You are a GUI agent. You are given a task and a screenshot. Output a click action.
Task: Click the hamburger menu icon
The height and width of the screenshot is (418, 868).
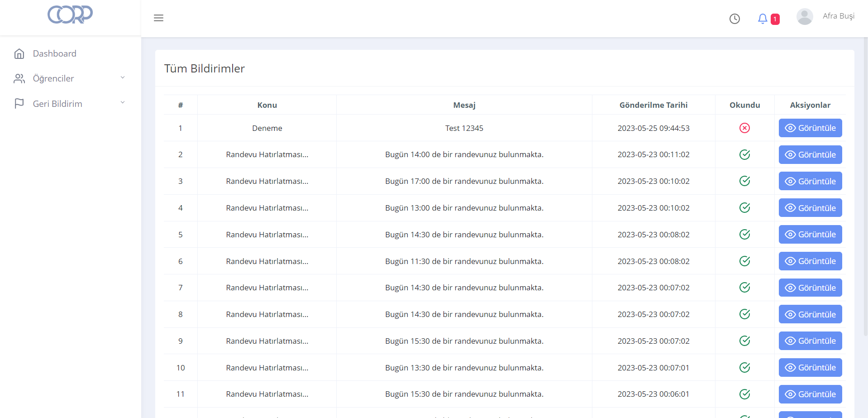coord(158,18)
